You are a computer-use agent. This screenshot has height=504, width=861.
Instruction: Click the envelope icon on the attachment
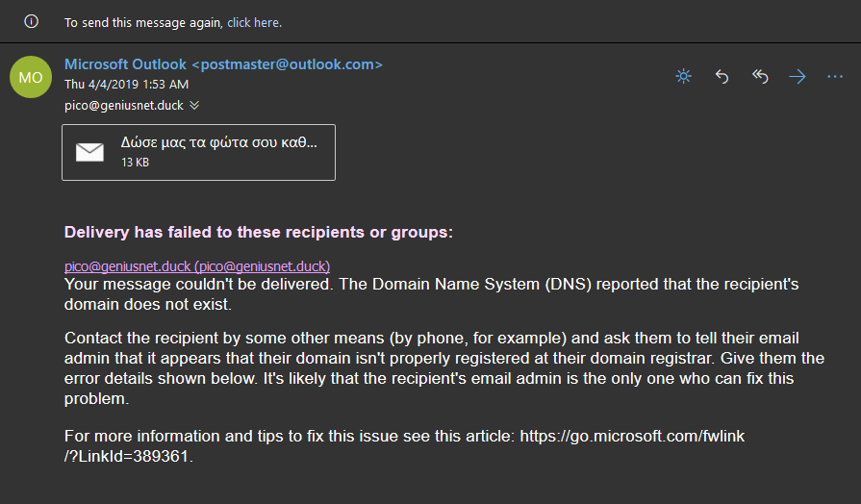click(x=89, y=152)
